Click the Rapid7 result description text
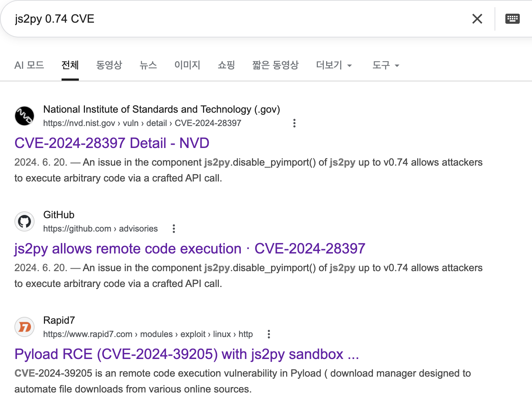 (x=243, y=381)
